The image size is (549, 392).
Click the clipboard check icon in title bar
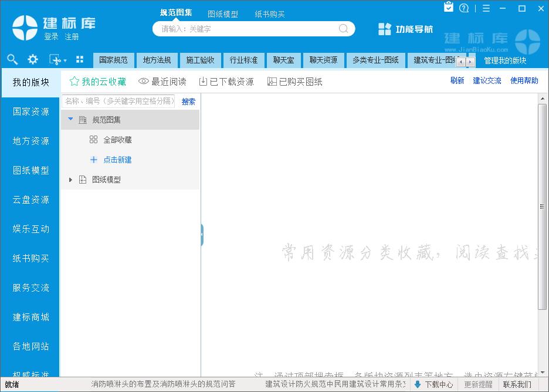click(x=449, y=8)
